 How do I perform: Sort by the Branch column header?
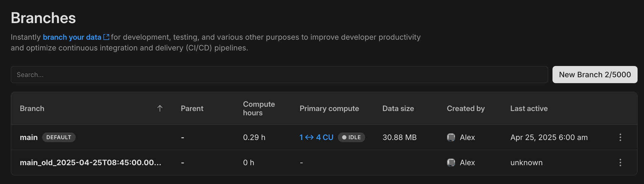(32, 109)
